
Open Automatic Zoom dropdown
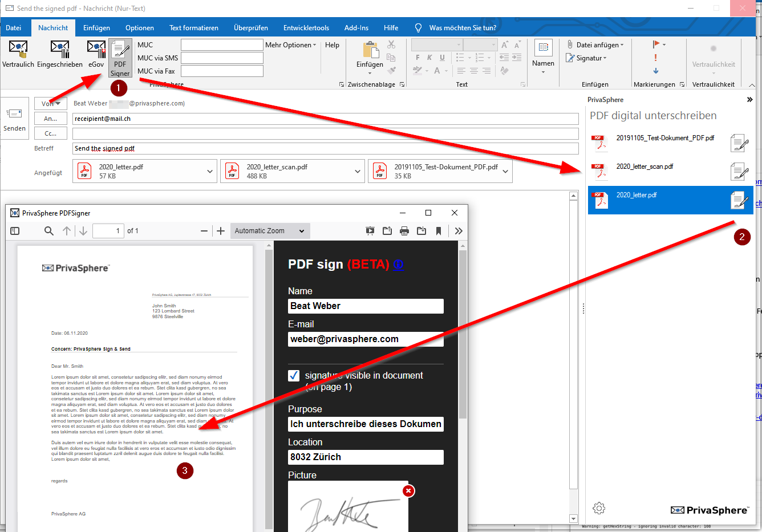coord(270,231)
